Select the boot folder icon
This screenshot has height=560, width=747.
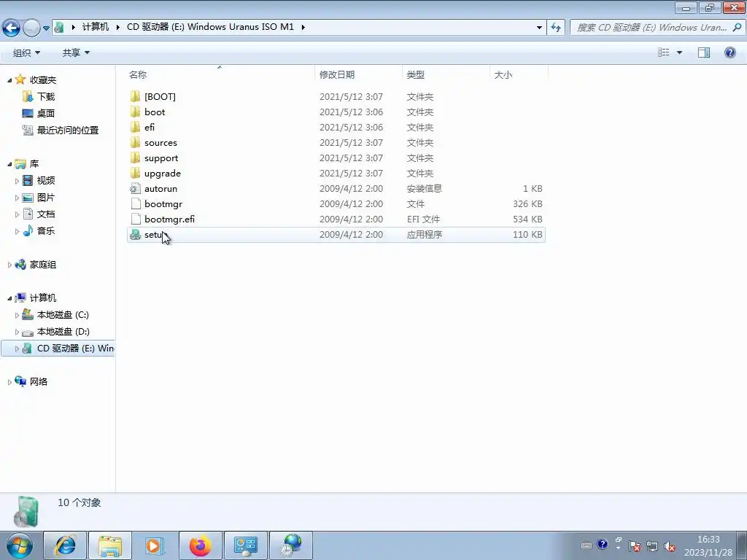coord(135,112)
